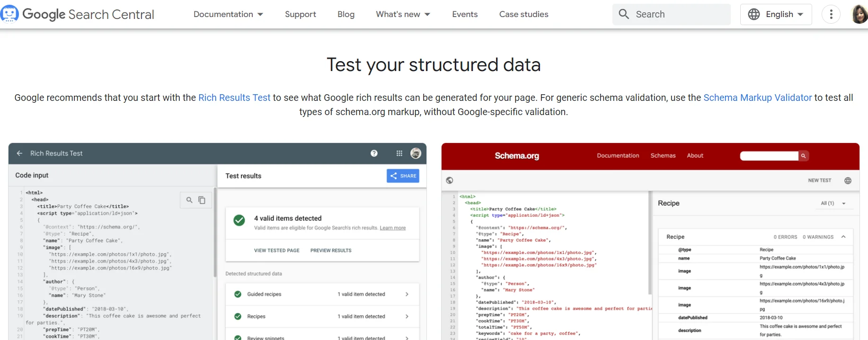The height and width of the screenshot is (340, 868).
Task: Click the Google Search Central logo
Action: pyautogui.click(x=78, y=14)
